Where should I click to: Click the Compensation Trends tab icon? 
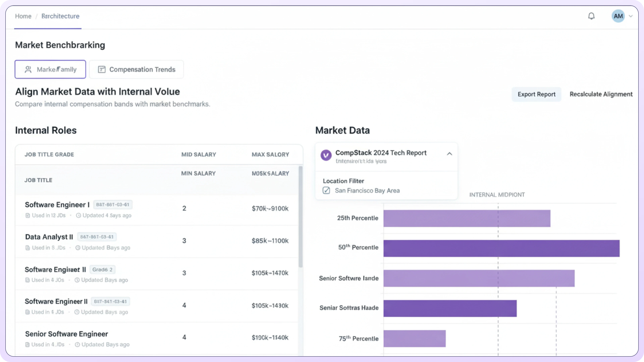coord(101,69)
